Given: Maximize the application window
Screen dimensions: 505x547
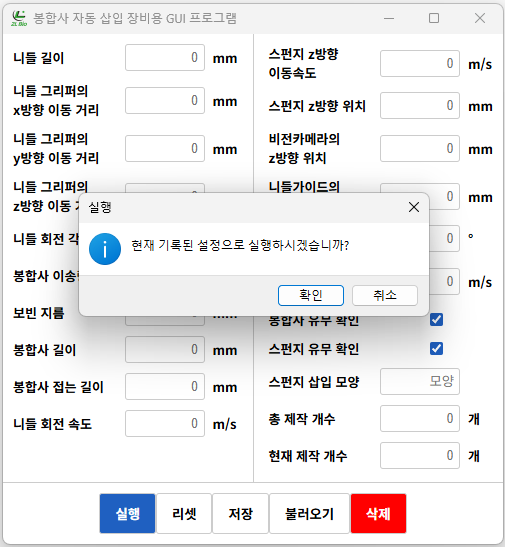Looking at the screenshot, I should (434, 18).
